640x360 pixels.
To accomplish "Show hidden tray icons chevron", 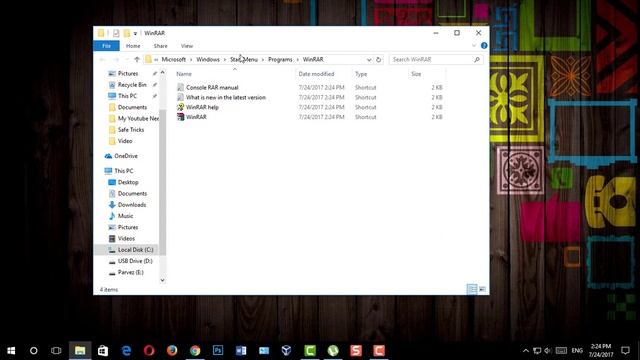I will pos(526,350).
